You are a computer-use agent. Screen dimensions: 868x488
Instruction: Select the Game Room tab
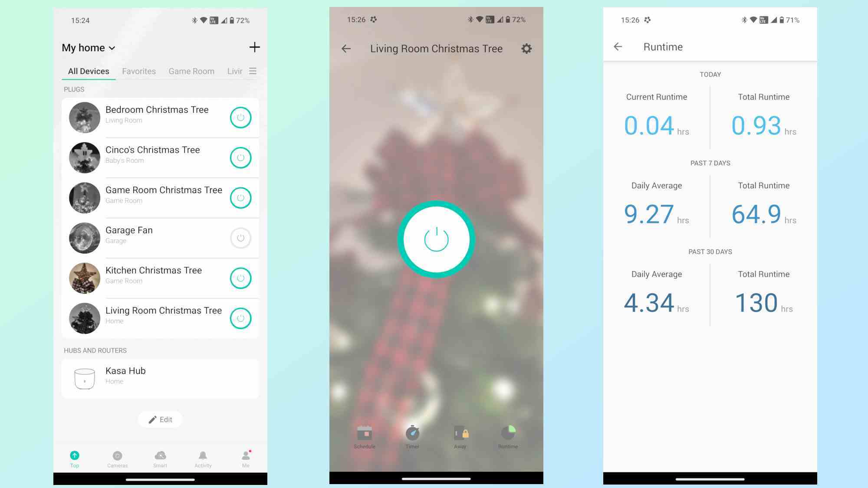(x=191, y=71)
